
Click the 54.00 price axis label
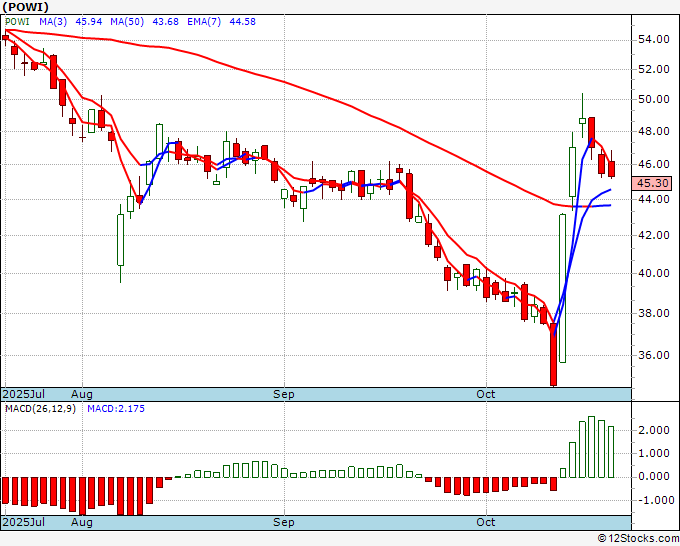point(654,40)
